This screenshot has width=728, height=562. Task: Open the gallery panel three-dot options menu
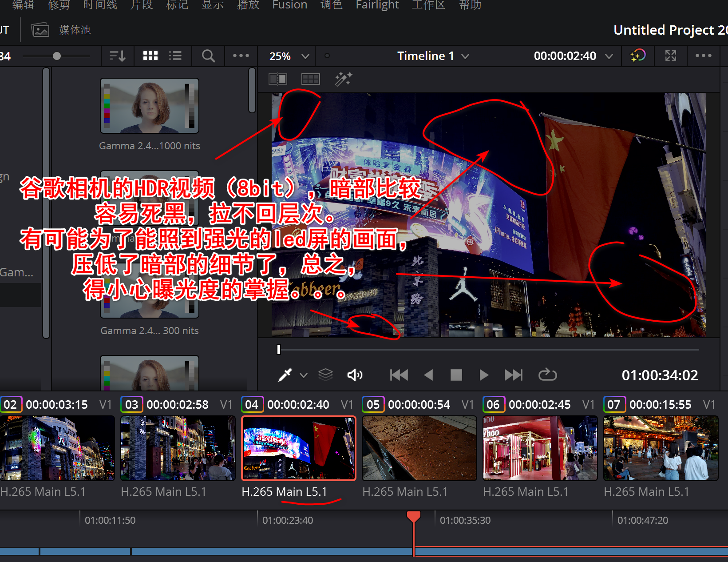pos(241,56)
